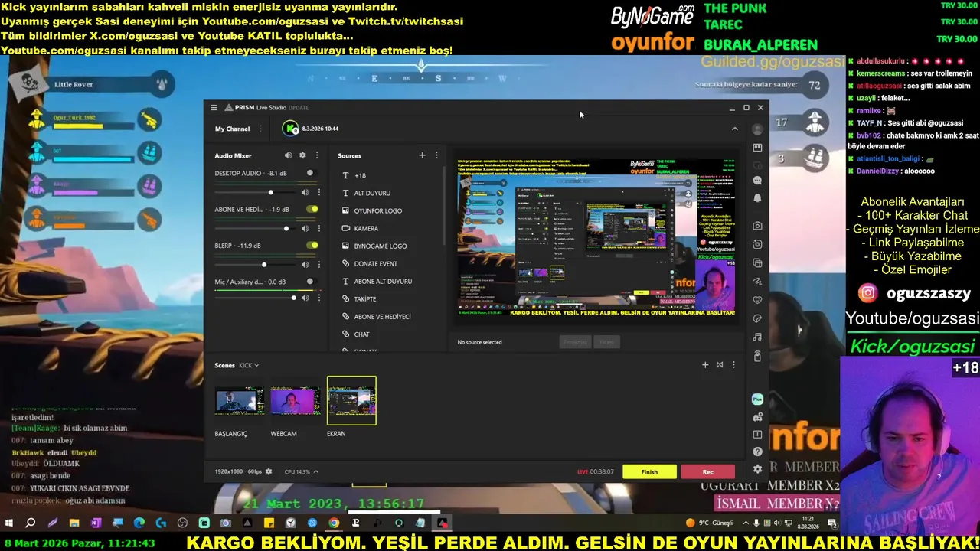Open the My Channel three-dot menu
Screen dimensions: 980x551
click(260, 129)
